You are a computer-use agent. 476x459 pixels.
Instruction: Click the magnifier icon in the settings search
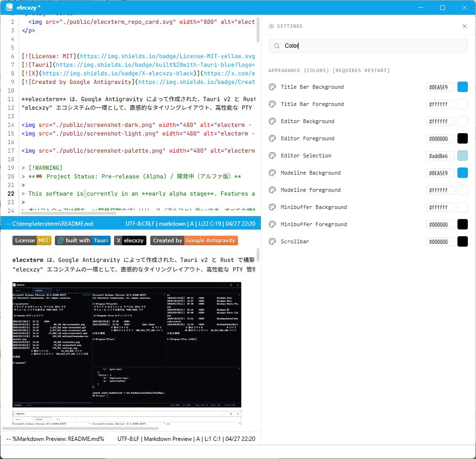[x=277, y=46]
